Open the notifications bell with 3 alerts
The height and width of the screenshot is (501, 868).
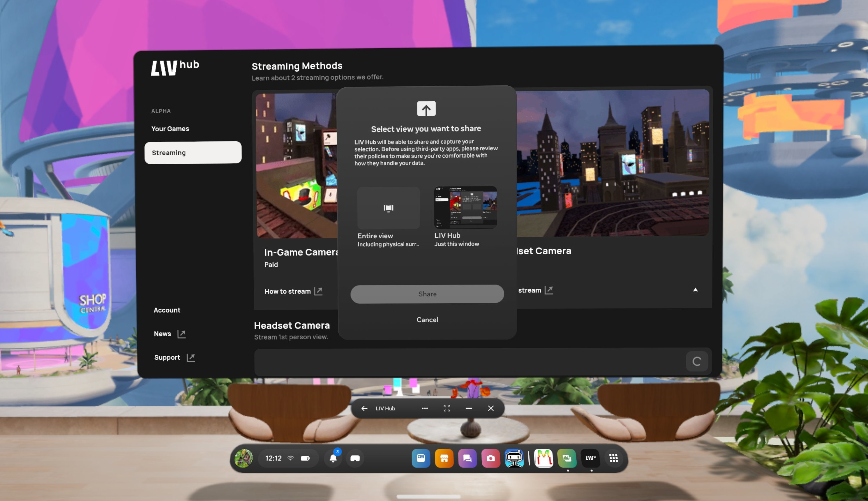click(333, 458)
